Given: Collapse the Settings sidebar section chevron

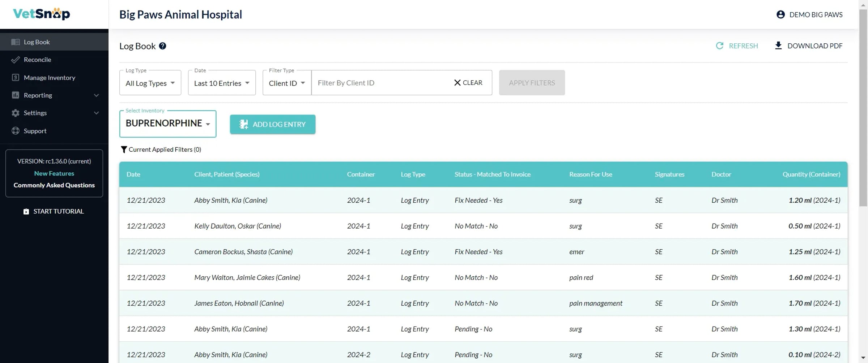Looking at the screenshot, I should coord(96,113).
